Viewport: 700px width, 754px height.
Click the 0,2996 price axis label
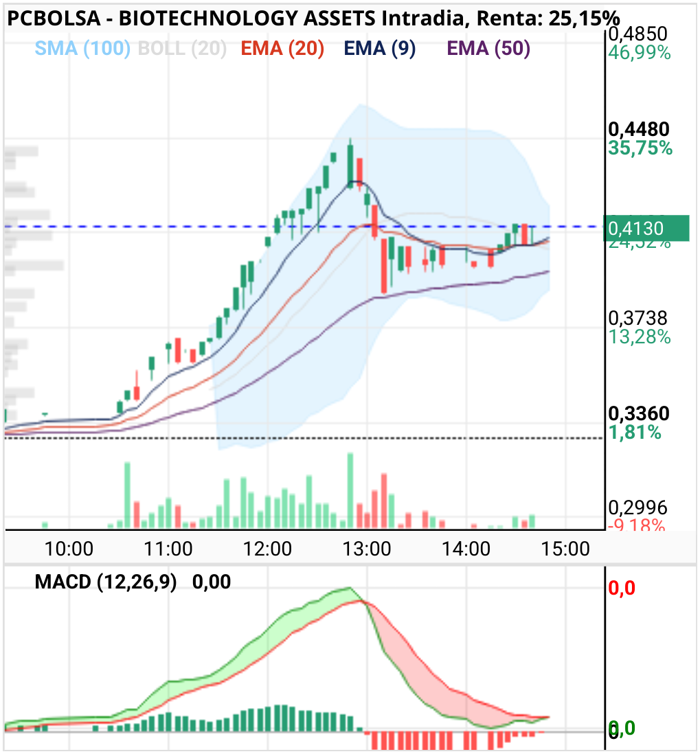(x=637, y=507)
